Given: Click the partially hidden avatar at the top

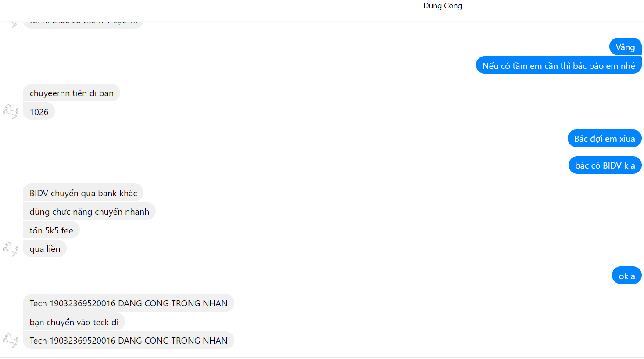Looking at the screenshot, I should 11,24.
